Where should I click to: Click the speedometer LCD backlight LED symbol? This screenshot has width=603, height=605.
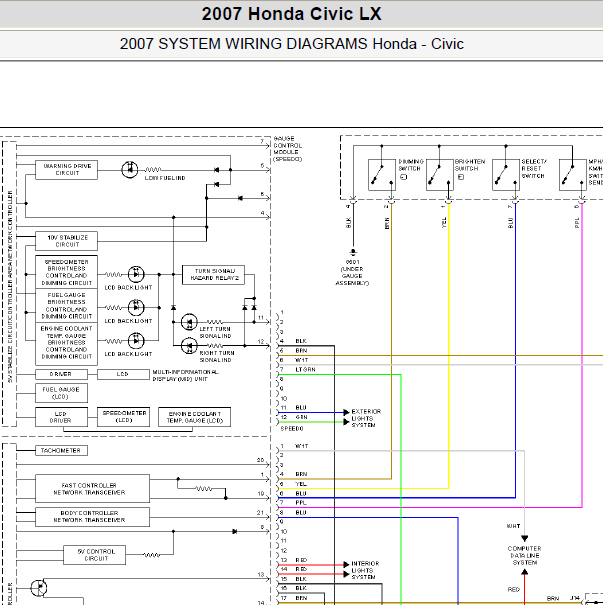(136, 274)
